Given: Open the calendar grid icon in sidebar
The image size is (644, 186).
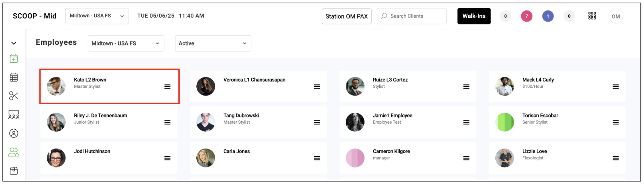Looking at the screenshot, I should tap(14, 77).
